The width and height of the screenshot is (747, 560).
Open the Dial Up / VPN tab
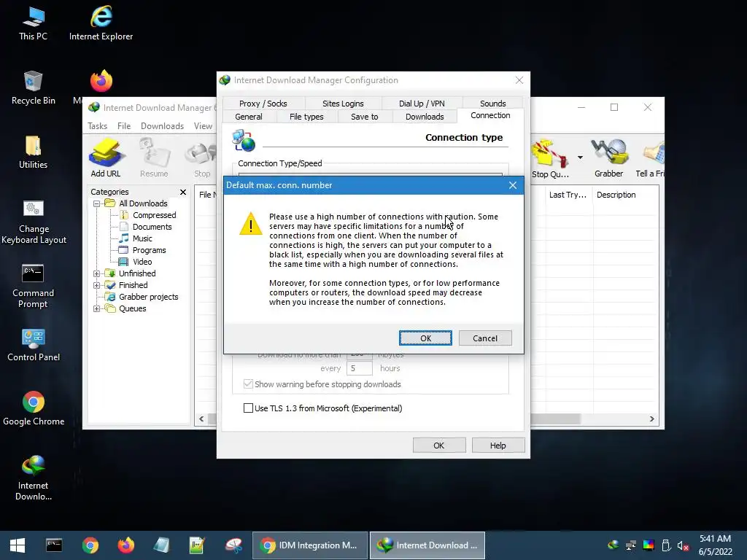(422, 104)
